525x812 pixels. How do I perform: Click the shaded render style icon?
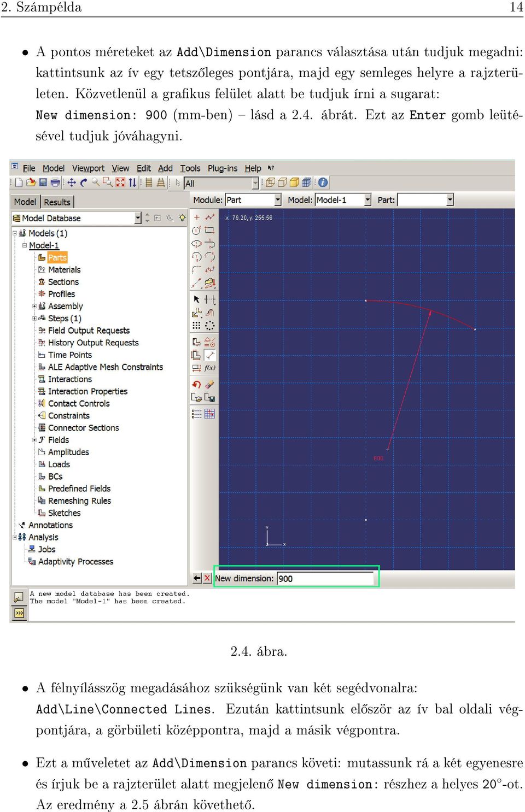point(294,183)
